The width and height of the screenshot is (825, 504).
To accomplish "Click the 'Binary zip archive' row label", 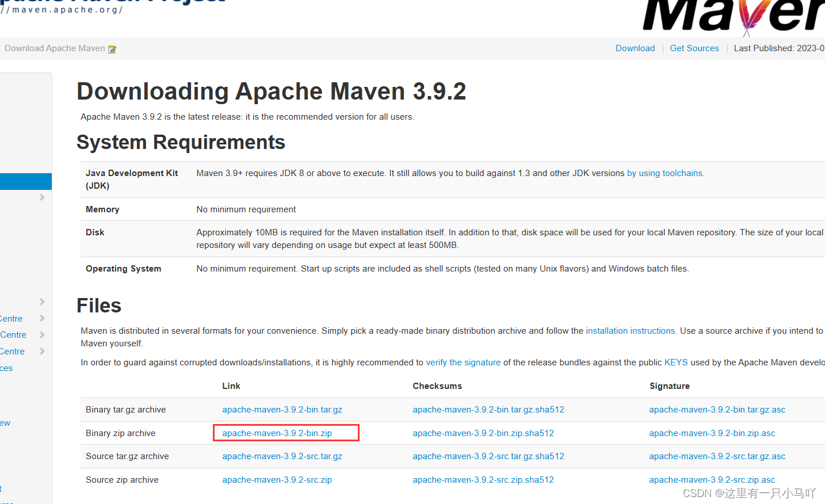I will click(121, 433).
